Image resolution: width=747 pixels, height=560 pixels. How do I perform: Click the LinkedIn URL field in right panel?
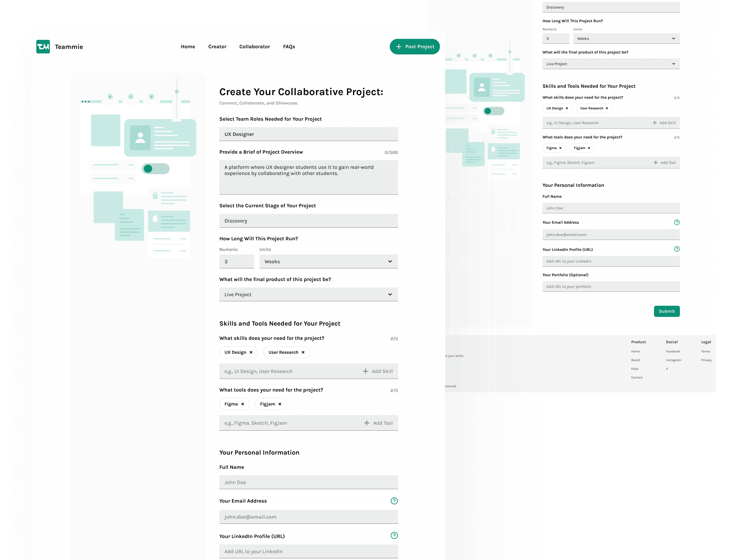pyautogui.click(x=611, y=261)
